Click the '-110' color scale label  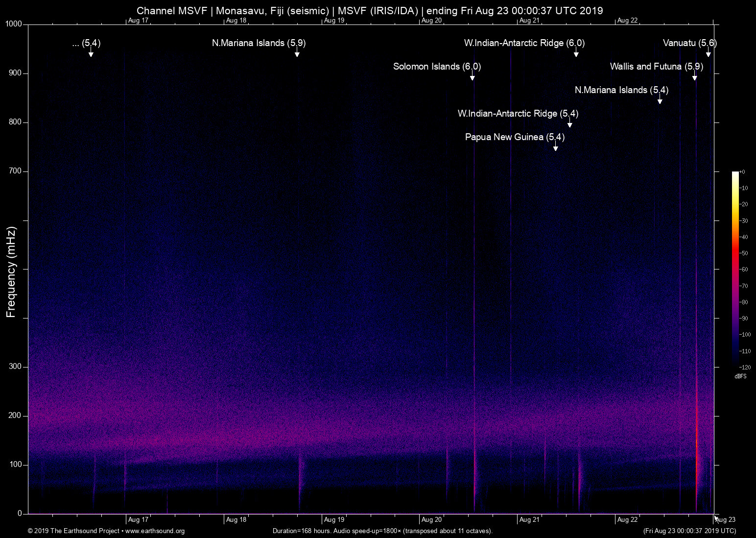pyautogui.click(x=745, y=351)
